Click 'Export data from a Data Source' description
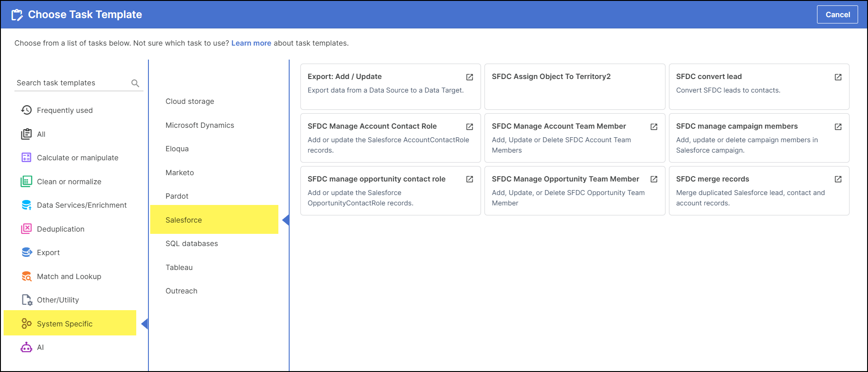 pyautogui.click(x=386, y=90)
